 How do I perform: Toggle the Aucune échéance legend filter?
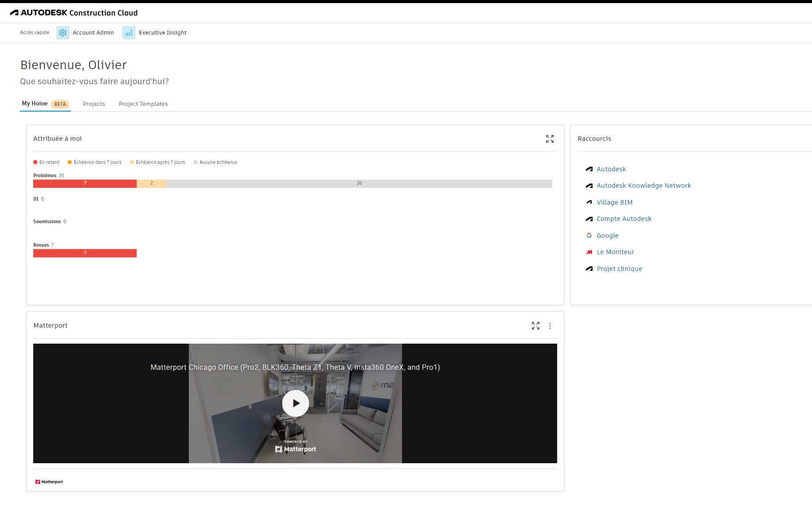pyautogui.click(x=215, y=162)
